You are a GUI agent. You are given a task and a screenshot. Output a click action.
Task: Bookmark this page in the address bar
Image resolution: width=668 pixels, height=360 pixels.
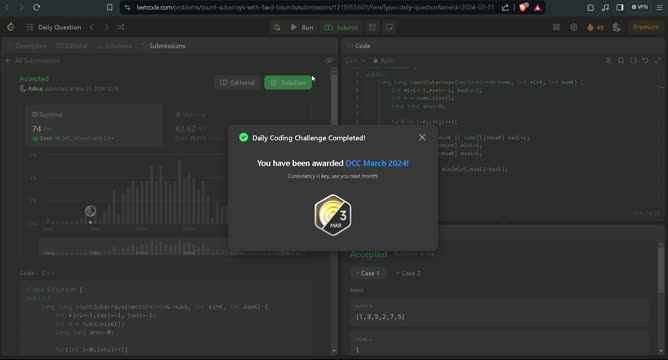(x=109, y=7)
